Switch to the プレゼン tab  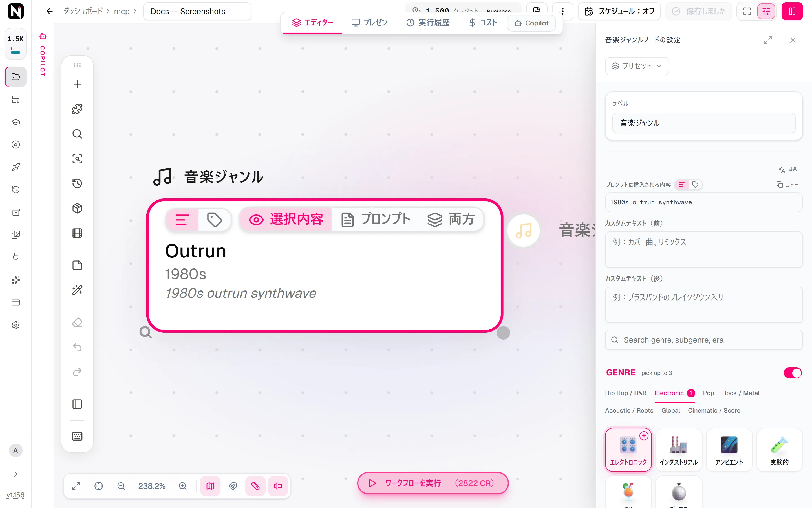pos(369,23)
